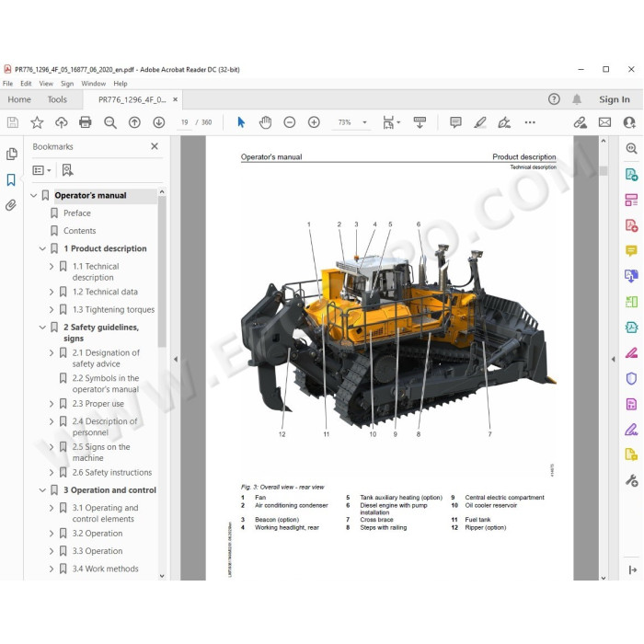The height and width of the screenshot is (644, 644).
Task: Activate the hand pan tool
Action: tap(265, 122)
